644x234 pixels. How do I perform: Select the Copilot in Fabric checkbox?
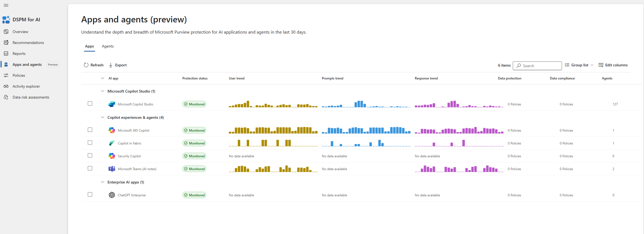(90, 143)
